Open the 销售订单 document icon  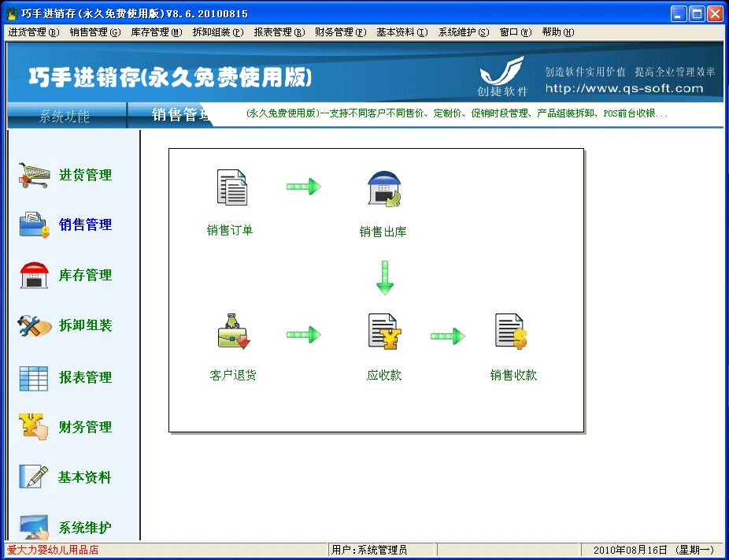coord(232,187)
